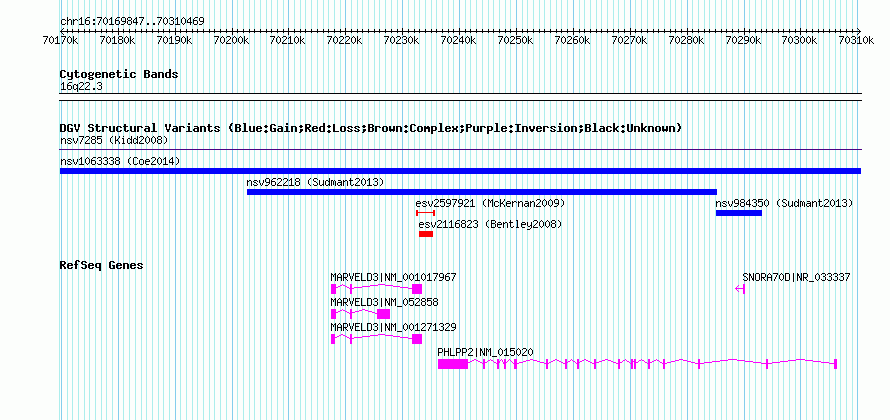Image resolution: width=890 pixels, height=420 pixels.
Task: Open the esv2597921 (McKernan2009) label
Action: coord(490,203)
